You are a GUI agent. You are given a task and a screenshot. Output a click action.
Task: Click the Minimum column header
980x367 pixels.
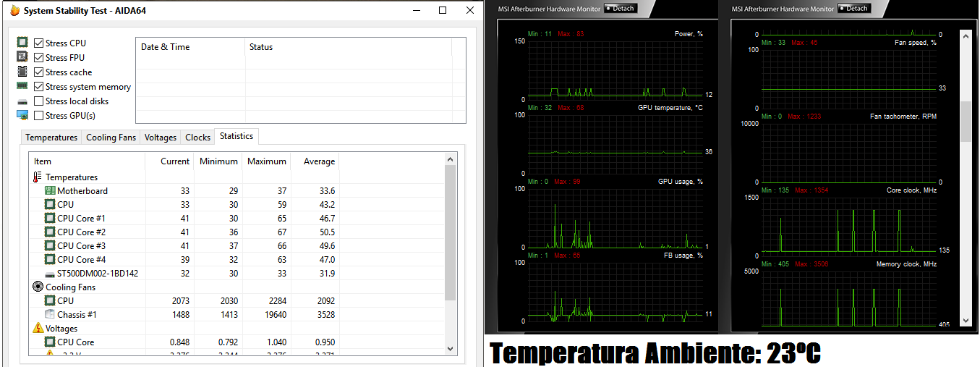point(218,161)
